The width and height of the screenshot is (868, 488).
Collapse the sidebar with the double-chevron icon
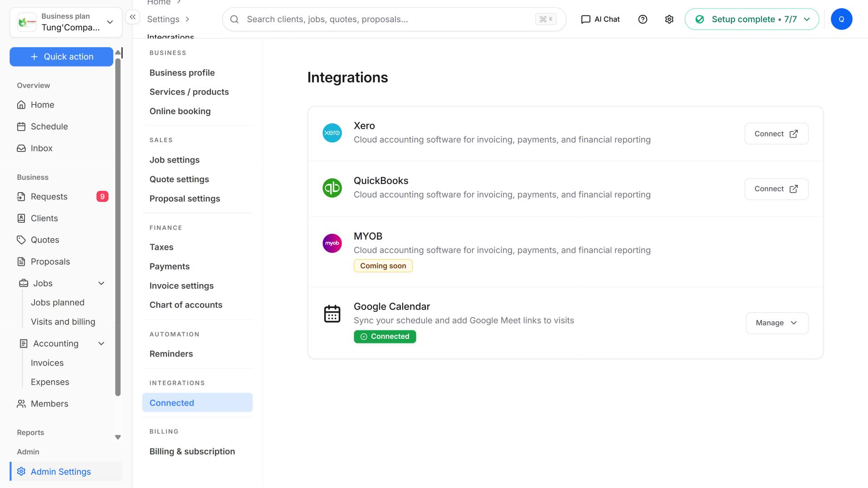(132, 17)
